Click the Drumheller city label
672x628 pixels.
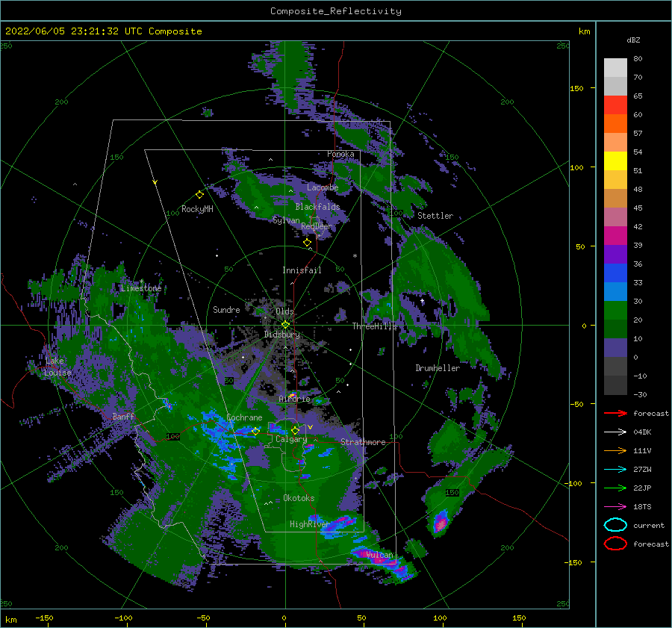pyautogui.click(x=438, y=368)
